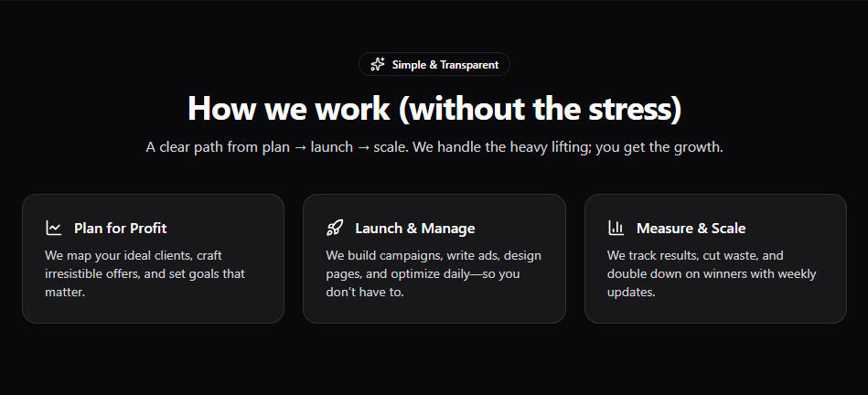Click the word "launch" in the subtitle
The height and width of the screenshot is (395, 868).
click(329, 147)
